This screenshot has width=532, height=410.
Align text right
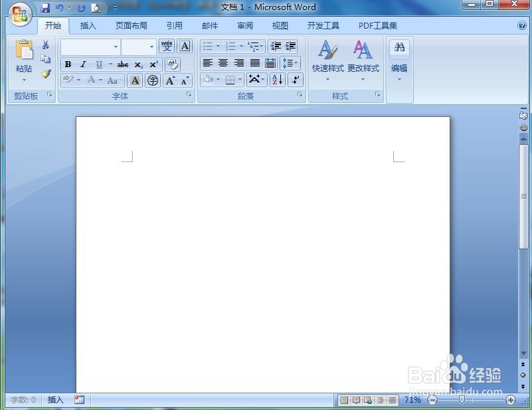(239, 63)
